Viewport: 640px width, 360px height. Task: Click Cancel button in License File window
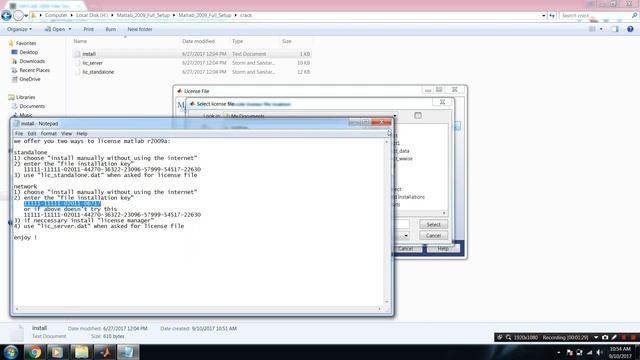pos(406,248)
